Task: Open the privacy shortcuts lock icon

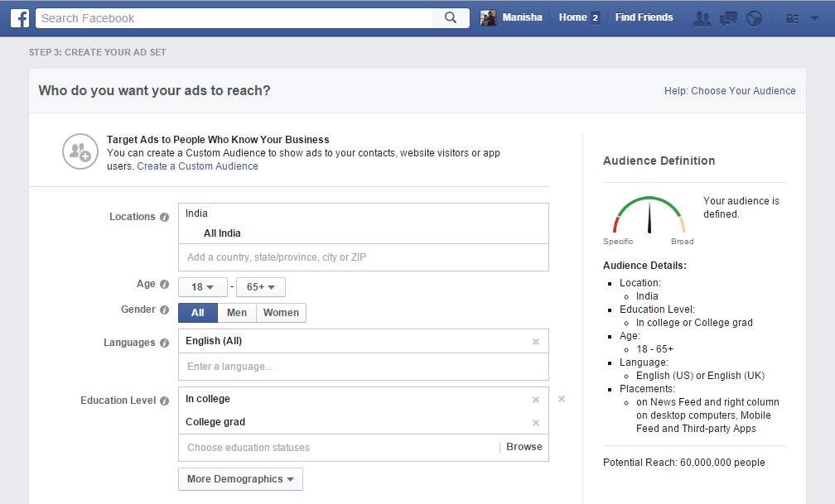Action: point(793,18)
